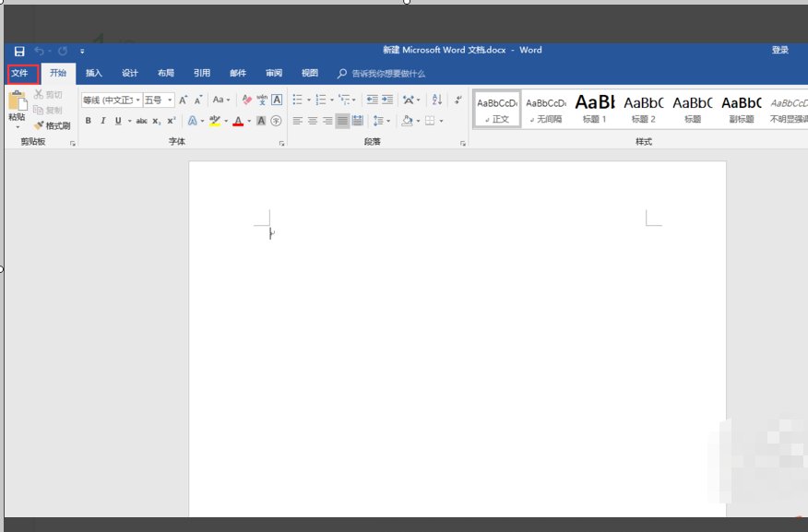This screenshot has width=808, height=532.
Task: Toggle Bold formatting
Action: pos(89,121)
